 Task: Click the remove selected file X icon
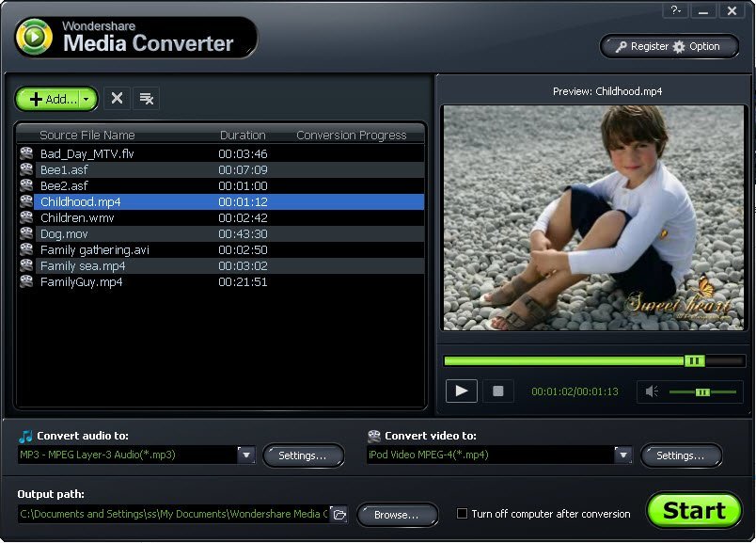117,98
